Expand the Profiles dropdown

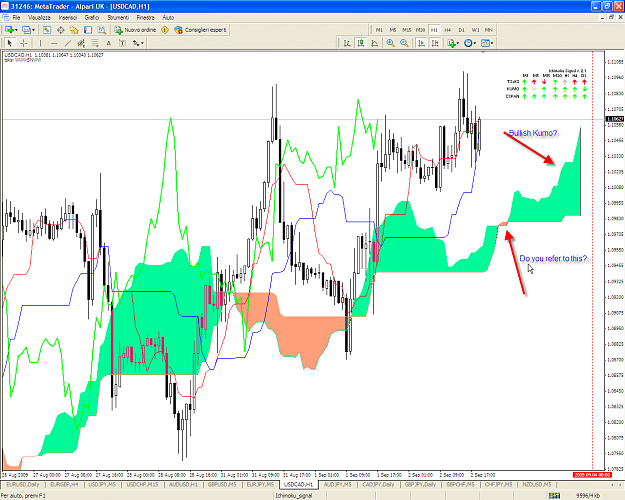pos(33,30)
